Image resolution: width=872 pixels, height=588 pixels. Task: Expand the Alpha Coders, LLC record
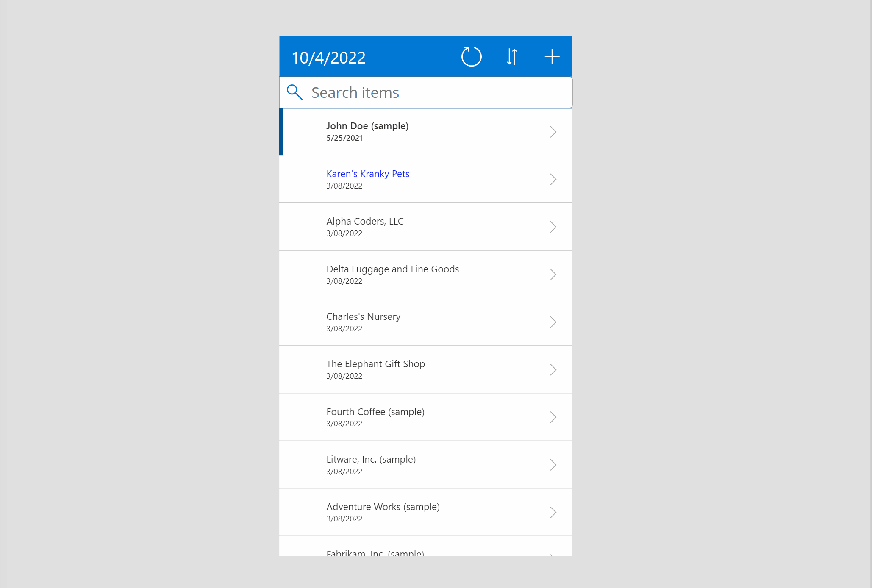pyautogui.click(x=554, y=226)
